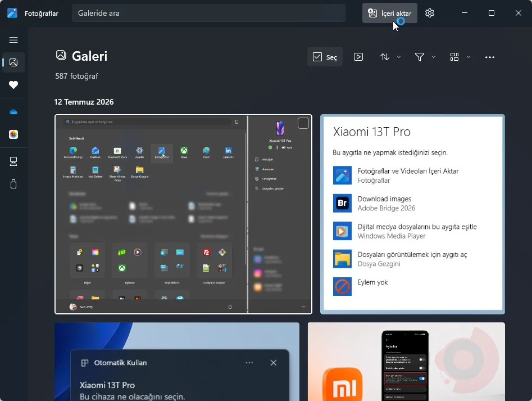Open the Mi phone settings photo
The width and height of the screenshot is (532, 401).
[406, 362]
